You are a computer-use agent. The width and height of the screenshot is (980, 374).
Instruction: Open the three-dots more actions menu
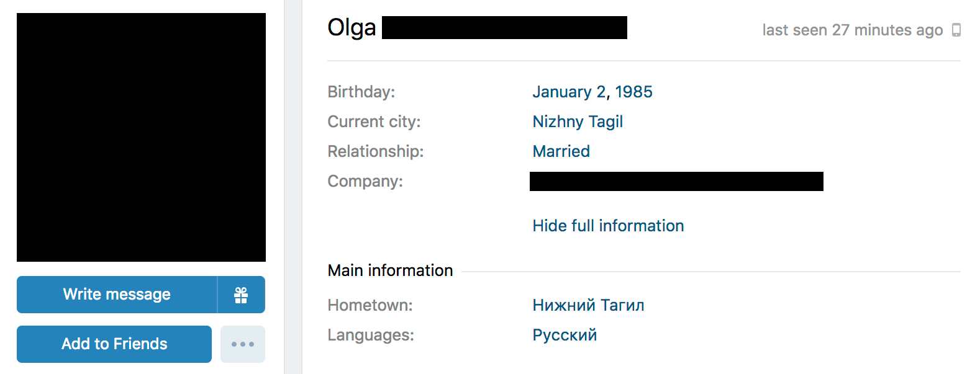coord(243,344)
